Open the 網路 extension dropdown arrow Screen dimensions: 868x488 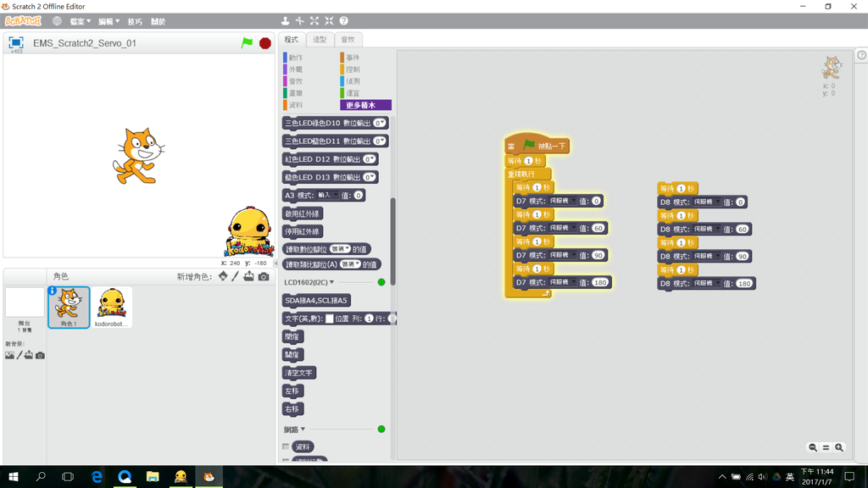coord(303,430)
